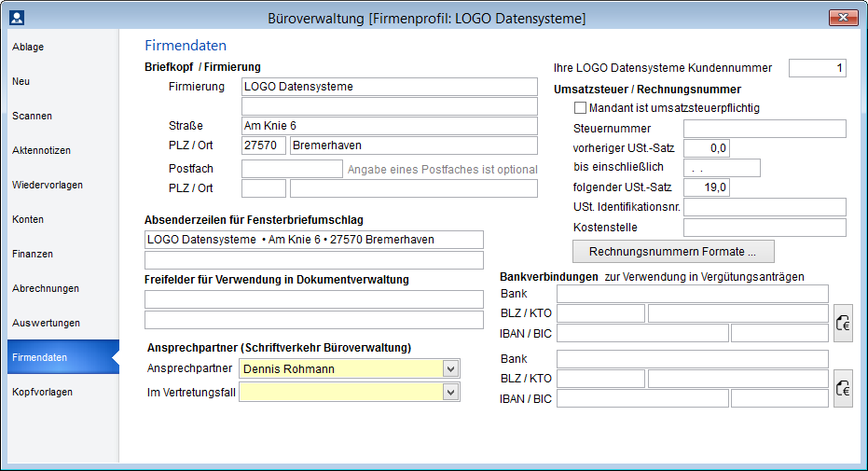Open the Ansprechpartner dropdown arrow
This screenshot has width=868, height=471.
click(450, 369)
